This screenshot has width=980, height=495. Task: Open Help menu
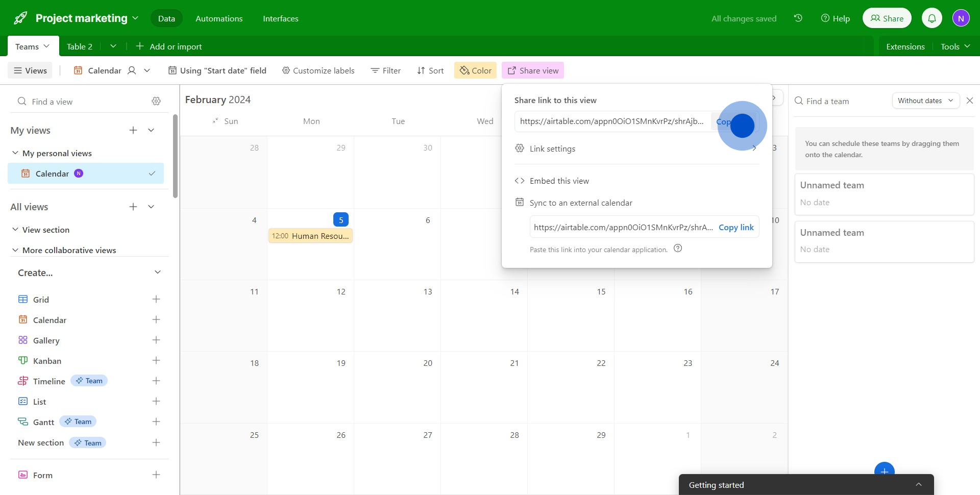836,18
